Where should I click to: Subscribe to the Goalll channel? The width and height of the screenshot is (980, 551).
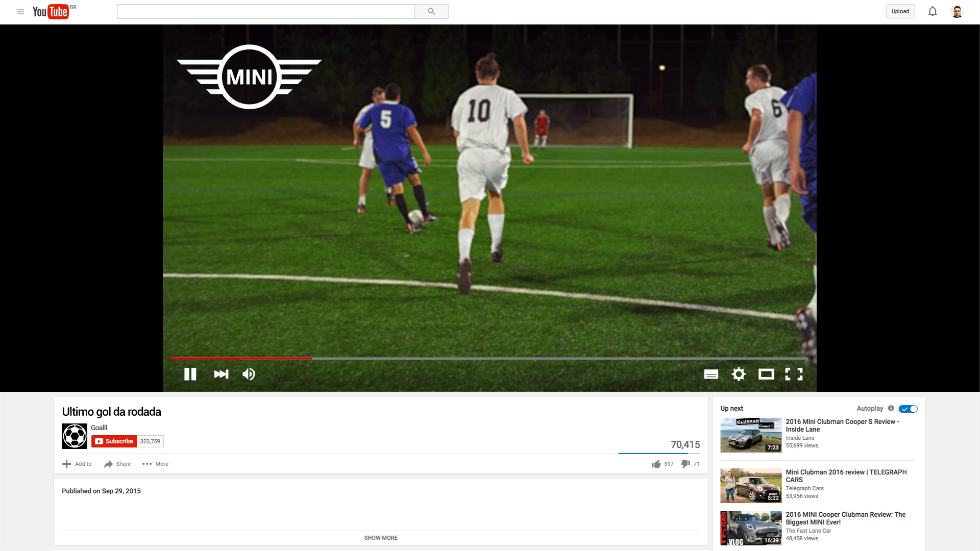114,441
